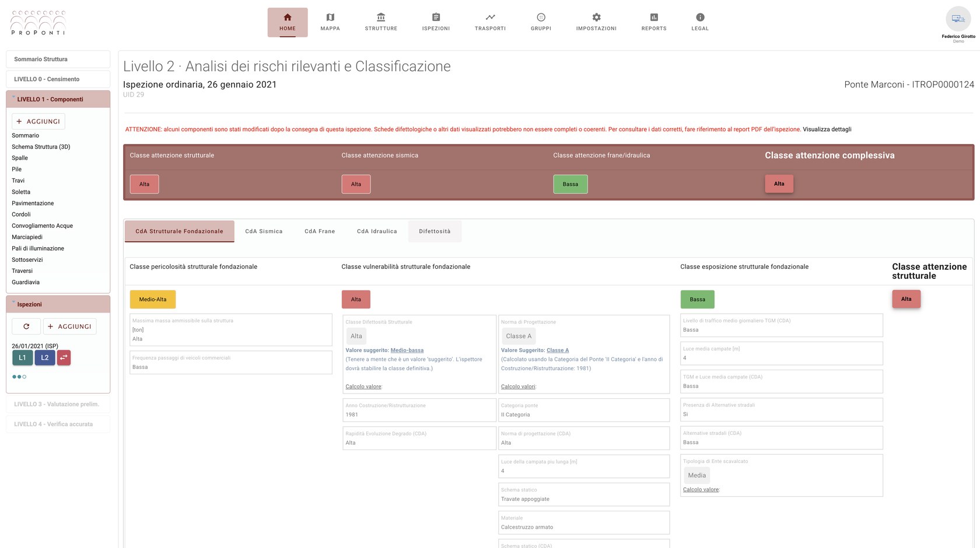
Task: Open the Ispezioni clipboard icon
Action: tap(436, 17)
